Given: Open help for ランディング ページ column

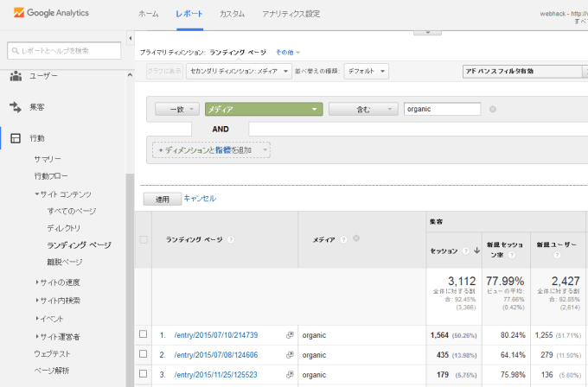Looking at the screenshot, I should [231, 239].
